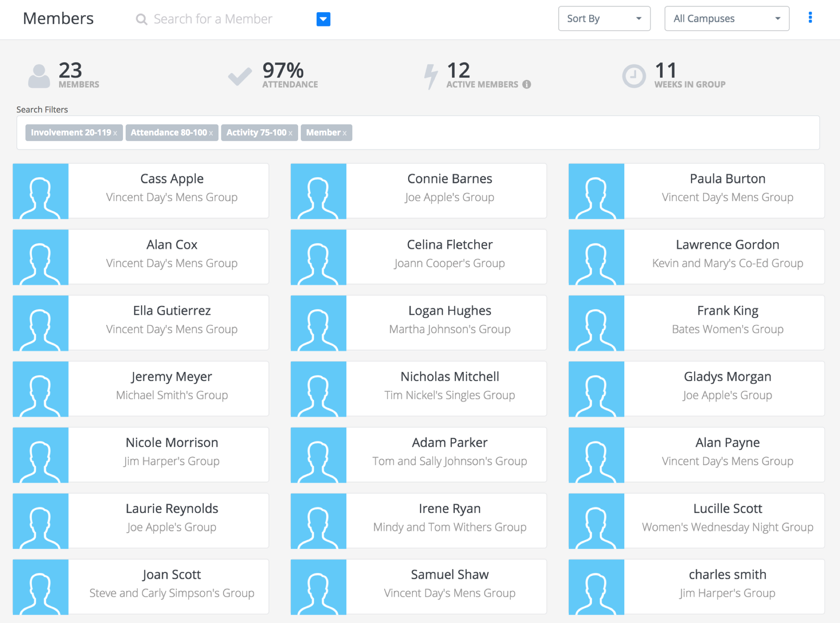840x623 pixels.
Task: Click Alan Payne's avatar thumbnail
Action: pos(596,455)
